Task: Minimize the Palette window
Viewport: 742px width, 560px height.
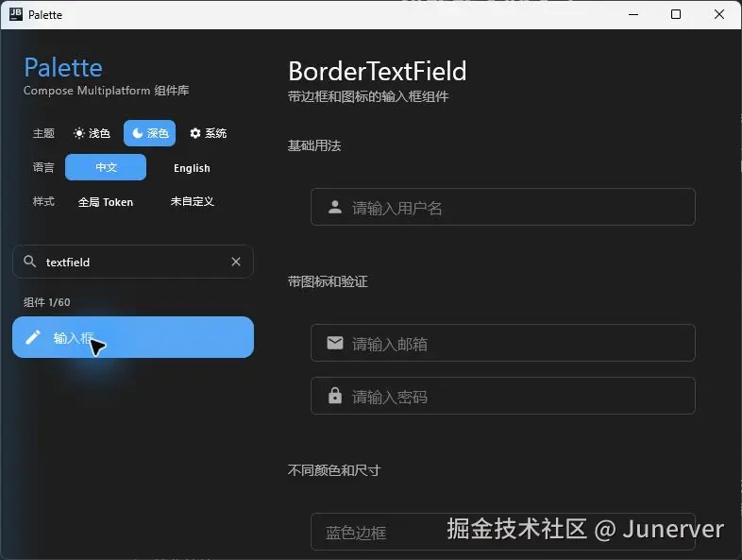Action: [x=633, y=14]
